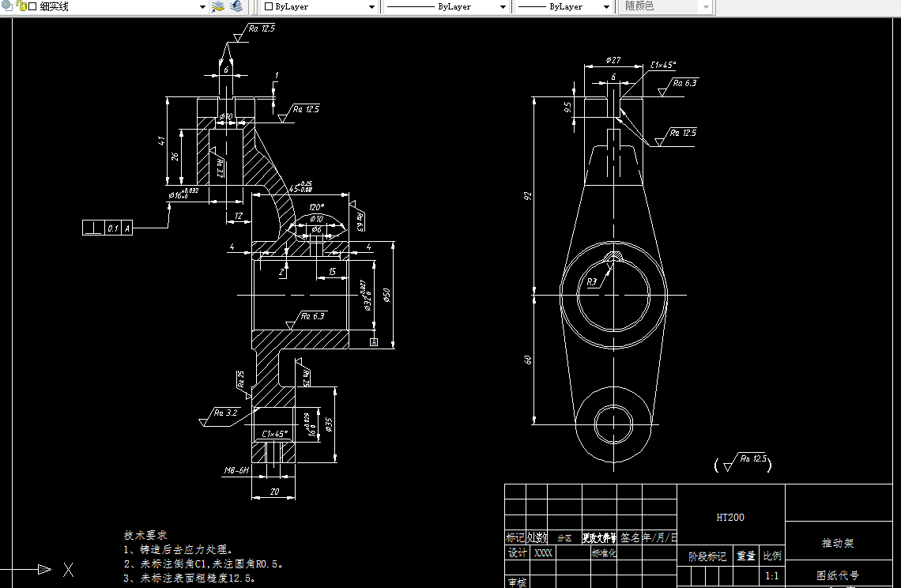Select the XXXX designer name text
Viewport: 901px width, 588px height.
coord(544,553)
